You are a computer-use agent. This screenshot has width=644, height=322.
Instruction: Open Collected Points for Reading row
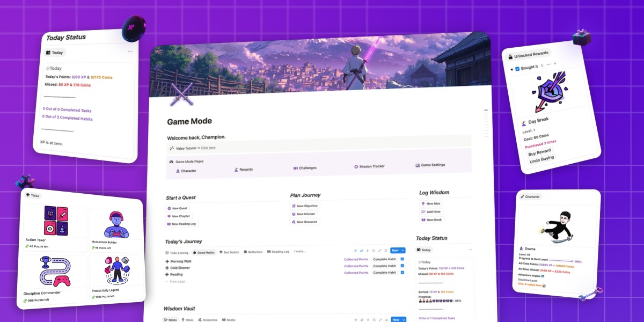tap(356, 273)
